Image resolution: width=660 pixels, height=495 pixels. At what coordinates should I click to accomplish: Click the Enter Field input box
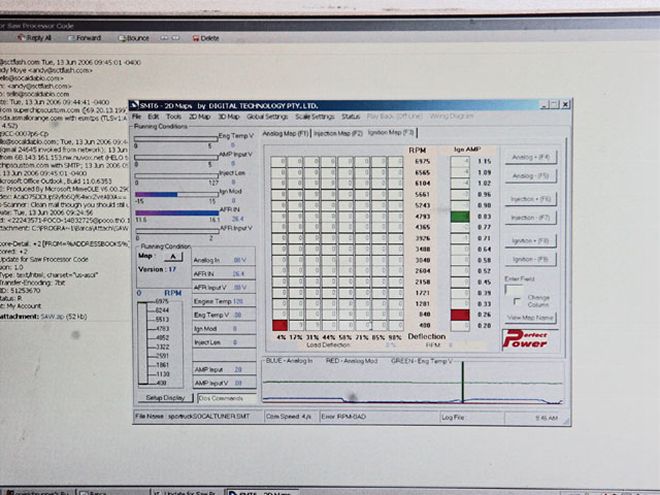coord(514,290)
